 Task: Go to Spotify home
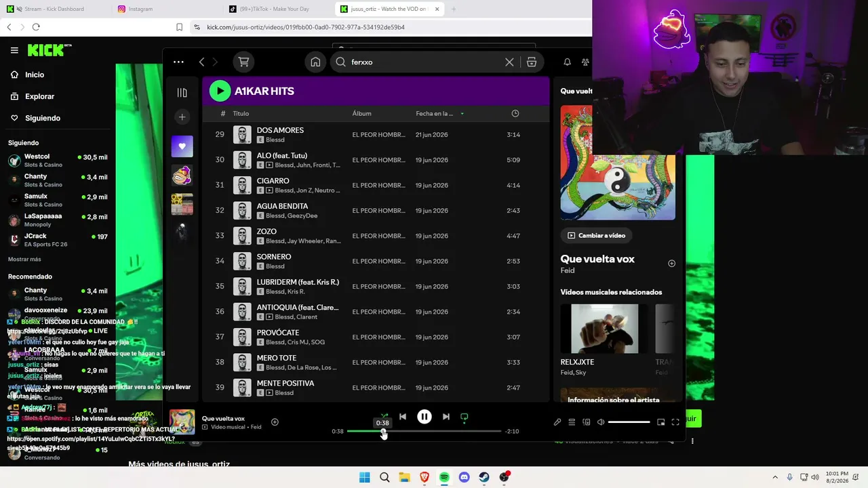click(315, 62)
